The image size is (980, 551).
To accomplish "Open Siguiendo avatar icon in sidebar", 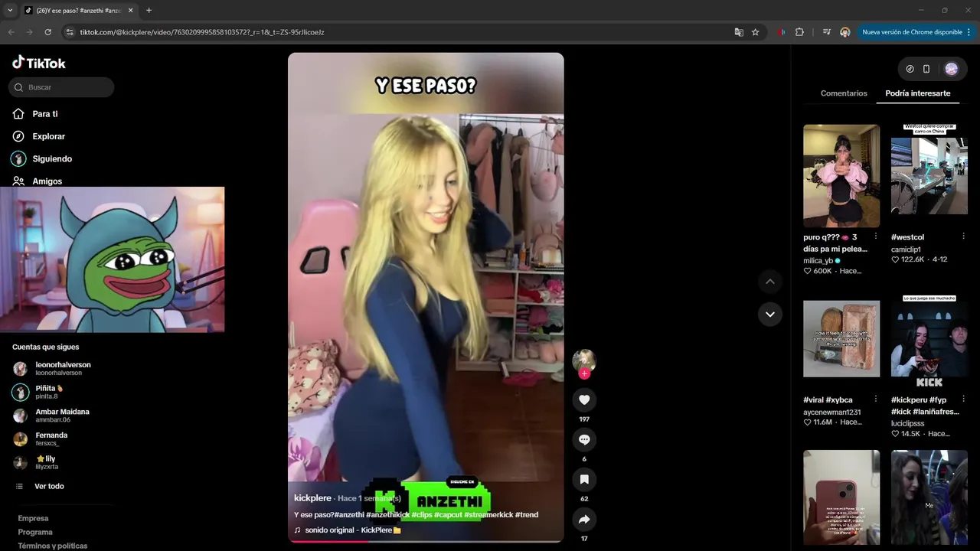I will click(18, 158).
